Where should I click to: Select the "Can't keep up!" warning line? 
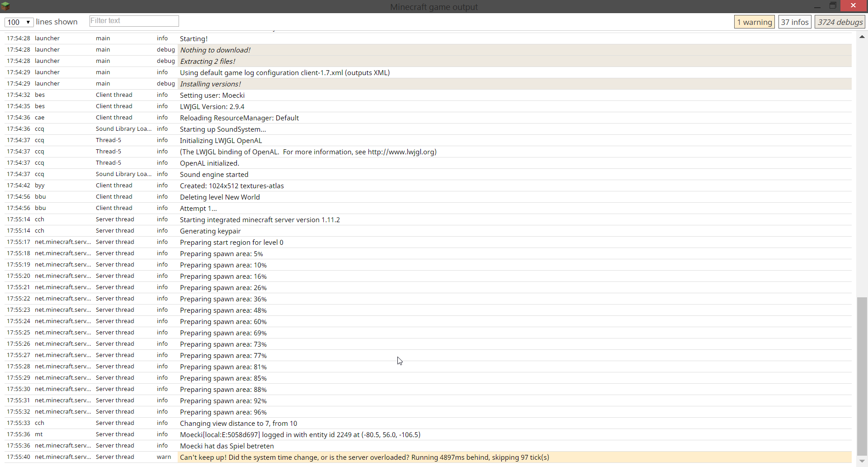(x=428, y=457)
